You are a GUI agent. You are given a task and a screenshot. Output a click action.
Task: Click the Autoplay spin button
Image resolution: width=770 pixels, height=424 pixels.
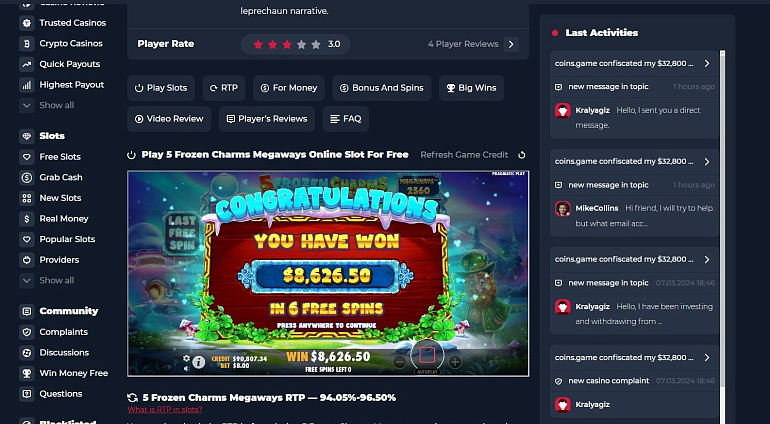[x=427, y=356]
